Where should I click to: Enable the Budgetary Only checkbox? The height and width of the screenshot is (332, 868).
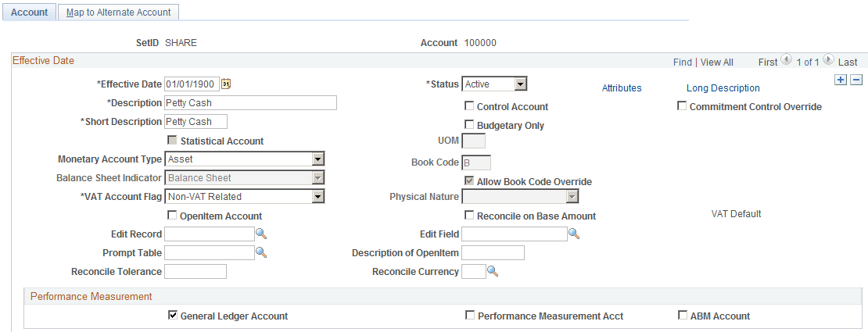(469, 124)
